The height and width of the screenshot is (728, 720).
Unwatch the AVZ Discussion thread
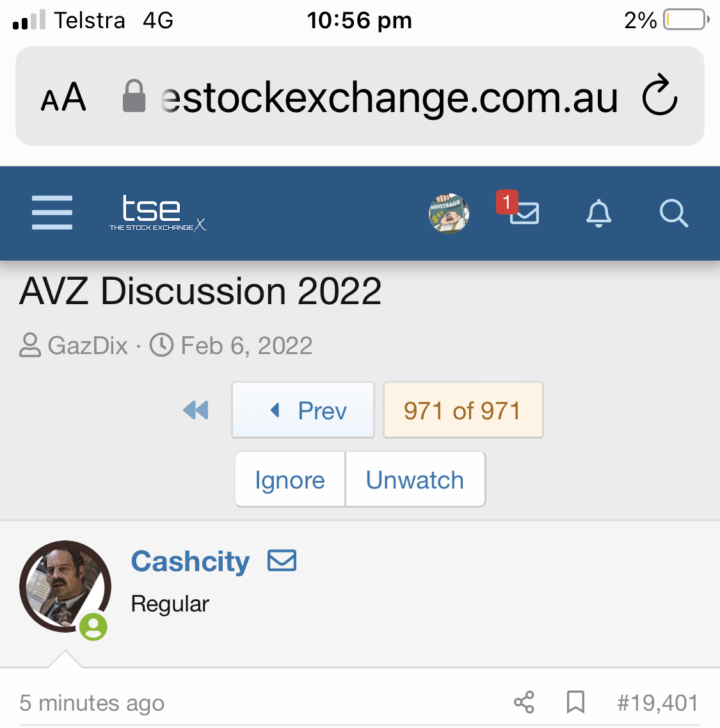[415, 479]
